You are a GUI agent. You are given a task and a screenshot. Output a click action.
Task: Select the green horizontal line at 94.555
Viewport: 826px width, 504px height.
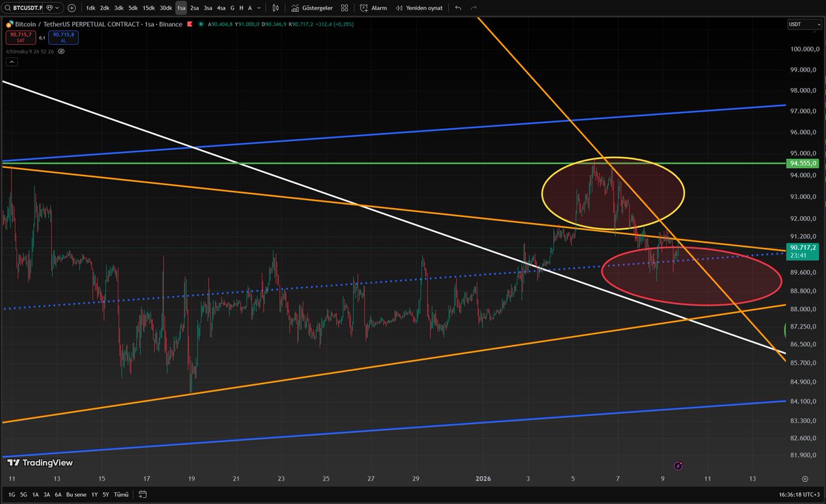pos(393,163)
